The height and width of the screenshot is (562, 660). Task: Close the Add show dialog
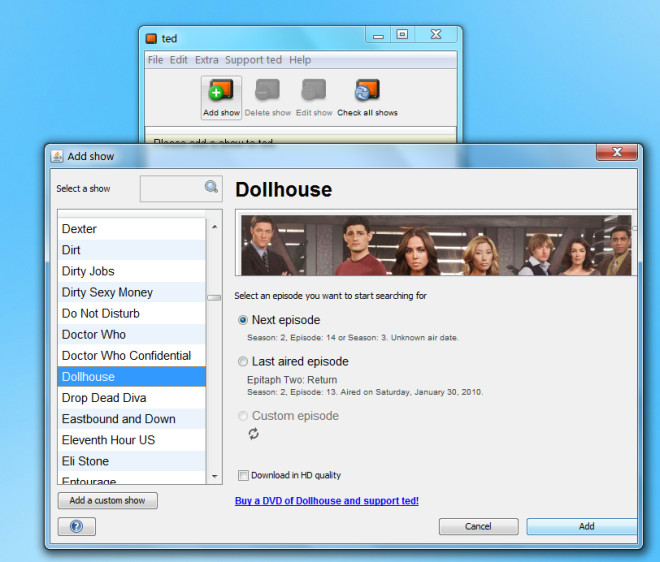pos(617,152)
